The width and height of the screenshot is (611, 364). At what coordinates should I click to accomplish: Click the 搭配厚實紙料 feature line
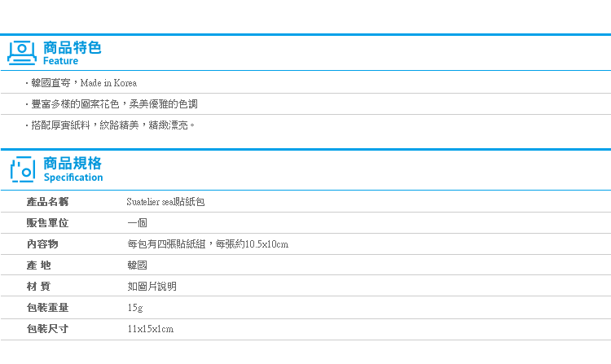[112, 125]
